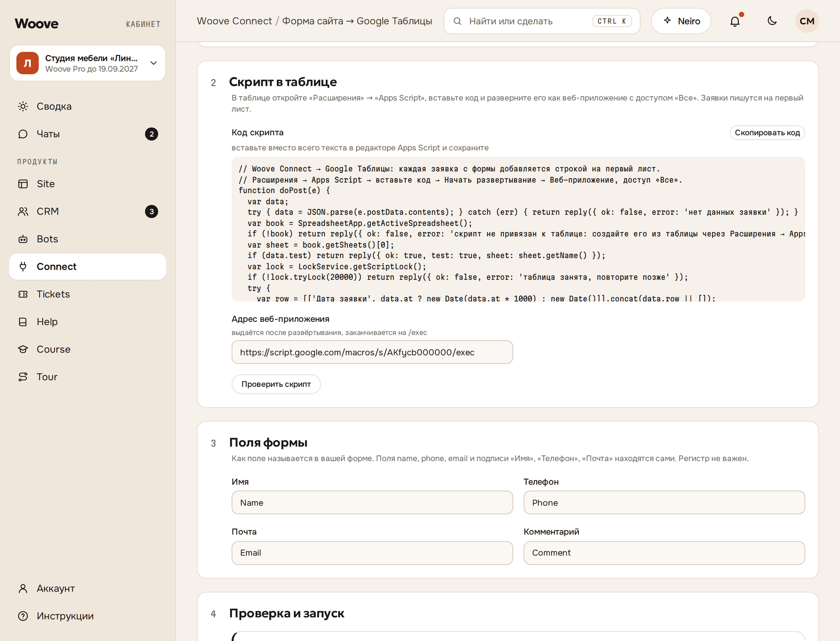
Task: Open Чаты in the sidebar
Action: (88, 134)
